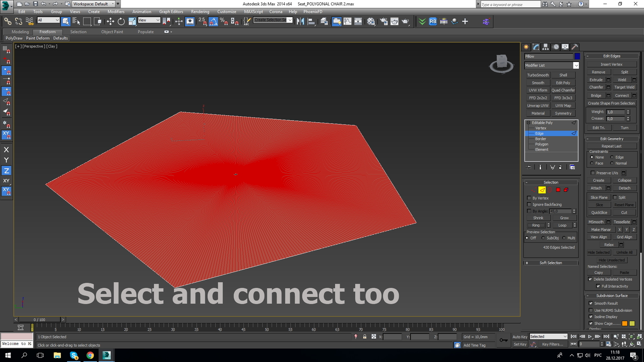Enable the Preserve UVs checkbox
644x362 pixels.
click(x=593, y=173)
